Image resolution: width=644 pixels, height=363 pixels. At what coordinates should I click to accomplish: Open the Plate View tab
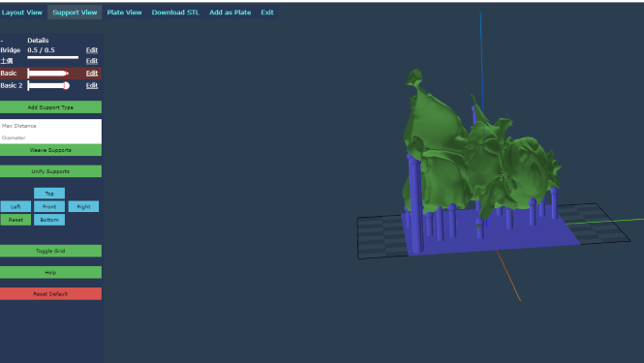(125, 13)
